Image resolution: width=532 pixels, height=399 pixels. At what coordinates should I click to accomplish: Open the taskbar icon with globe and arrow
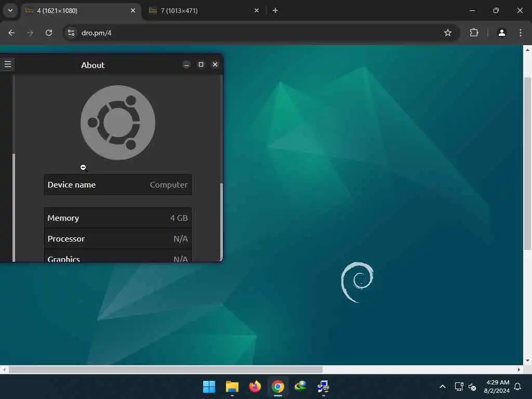(301, 387)
